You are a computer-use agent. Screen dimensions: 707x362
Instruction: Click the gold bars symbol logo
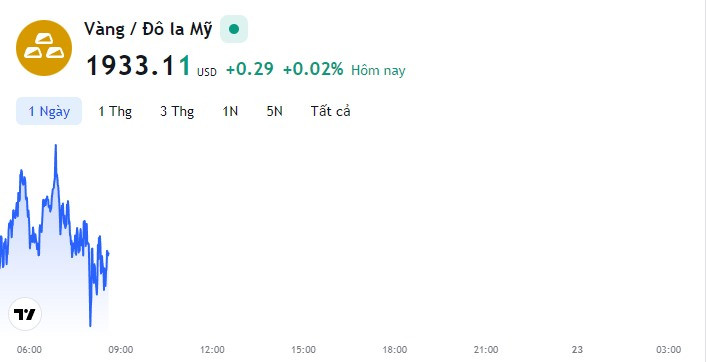click(x=44, y=48)
